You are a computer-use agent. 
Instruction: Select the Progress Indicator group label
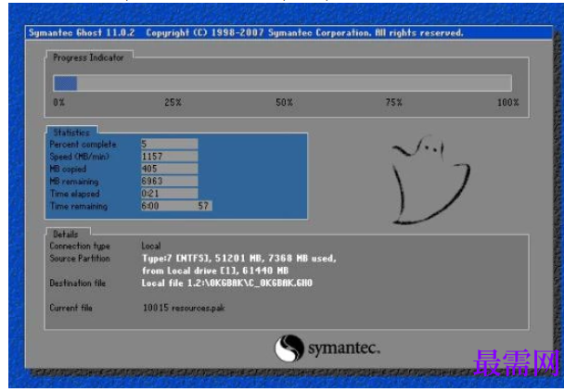tap(88, 57)
